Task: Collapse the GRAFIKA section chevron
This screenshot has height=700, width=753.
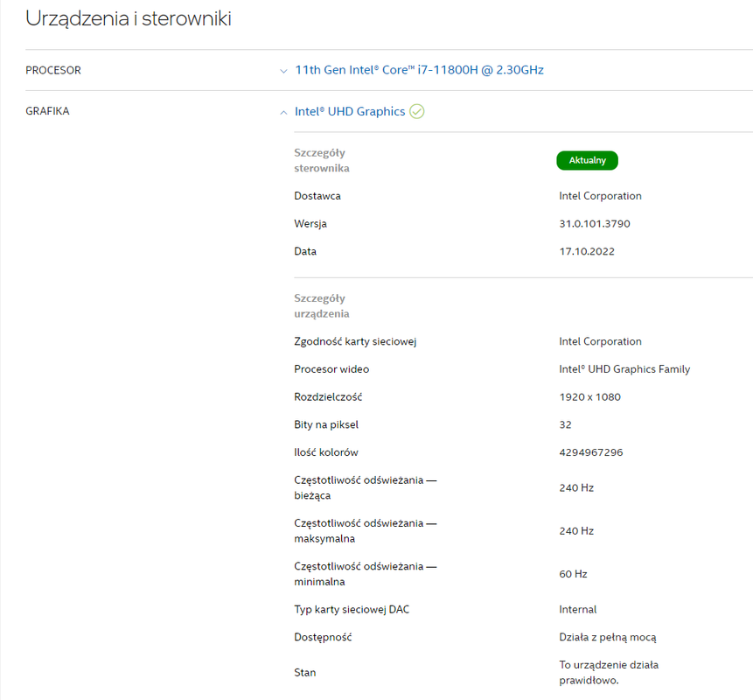Action: tap(283, 112)
